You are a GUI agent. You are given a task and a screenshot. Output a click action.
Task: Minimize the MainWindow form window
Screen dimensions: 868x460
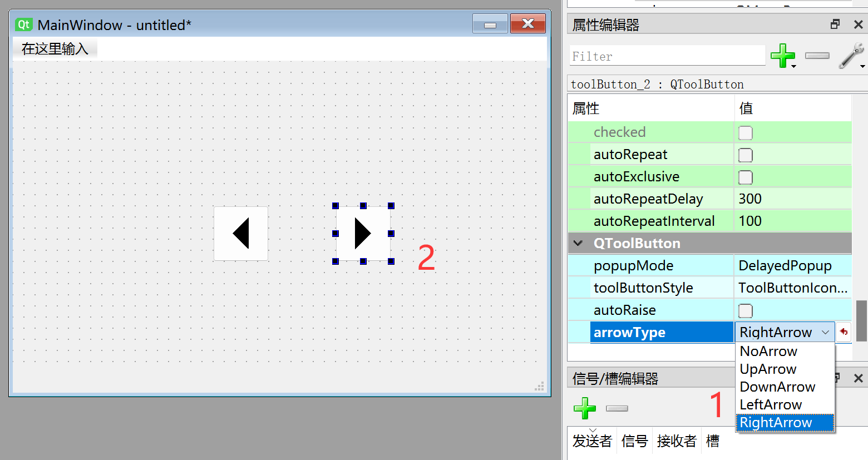point(490,24)
